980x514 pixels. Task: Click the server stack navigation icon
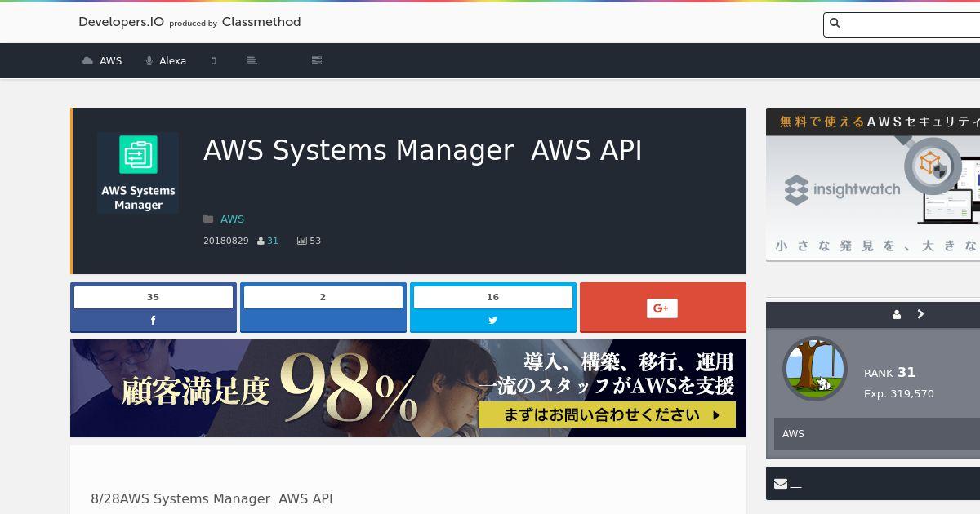coord(317,61)
